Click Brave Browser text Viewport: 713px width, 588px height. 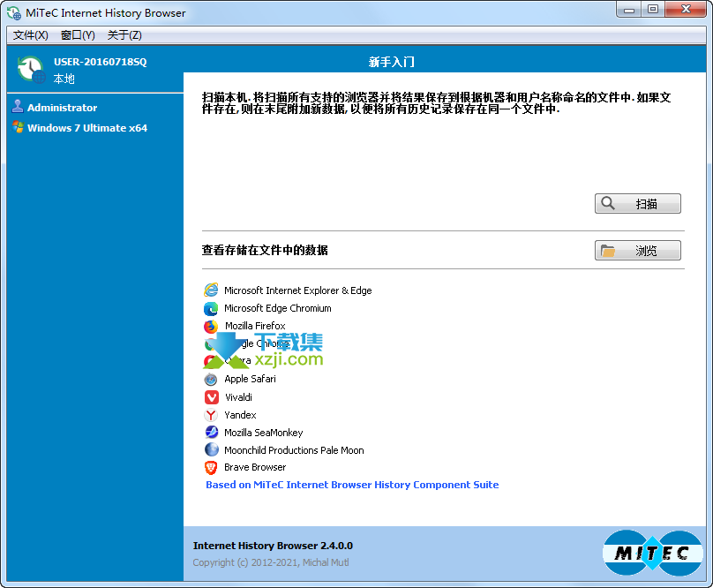click(x=255, y=467)
